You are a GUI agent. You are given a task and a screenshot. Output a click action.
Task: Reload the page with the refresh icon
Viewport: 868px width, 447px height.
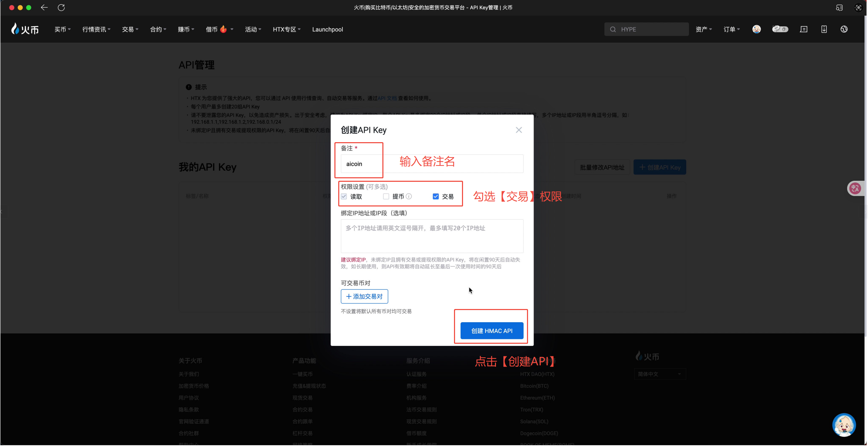click(x=62, y=7)
